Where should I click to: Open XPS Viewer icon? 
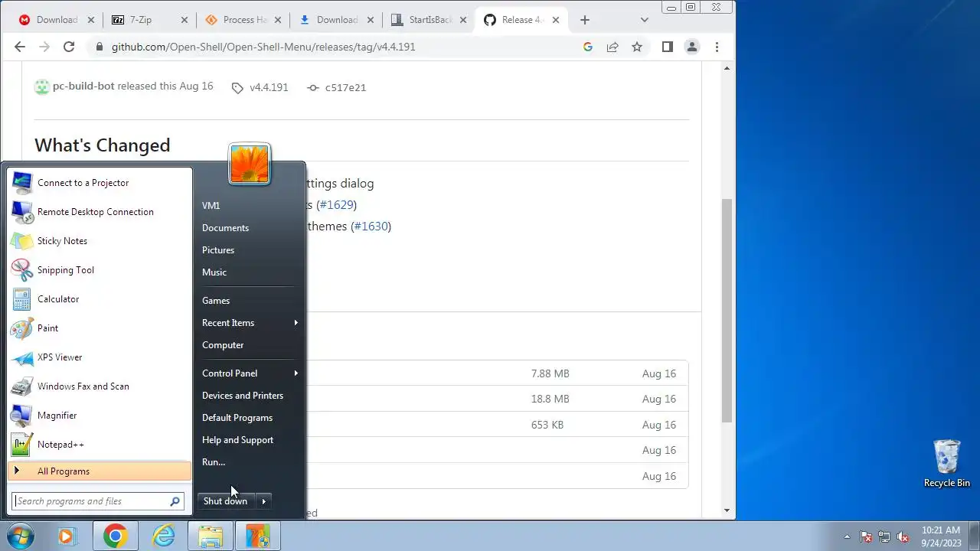[x=22, y=357]
